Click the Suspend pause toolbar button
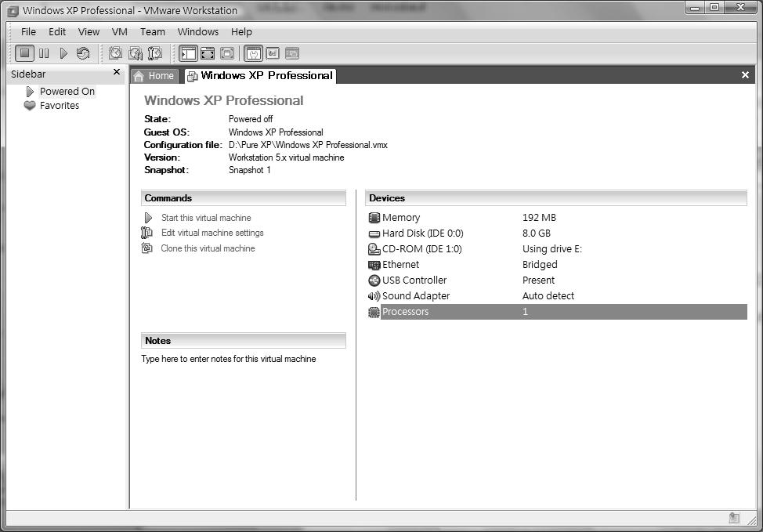 [x=44, y=53]
